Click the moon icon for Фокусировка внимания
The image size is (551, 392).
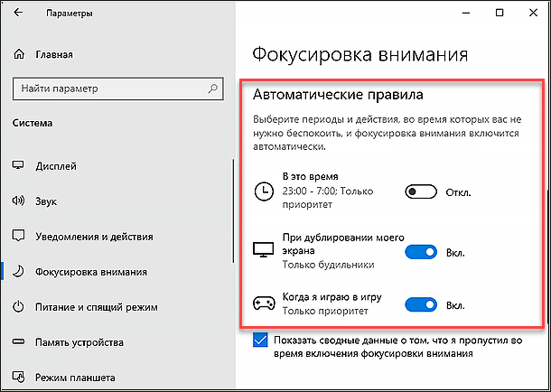point(20,270)
